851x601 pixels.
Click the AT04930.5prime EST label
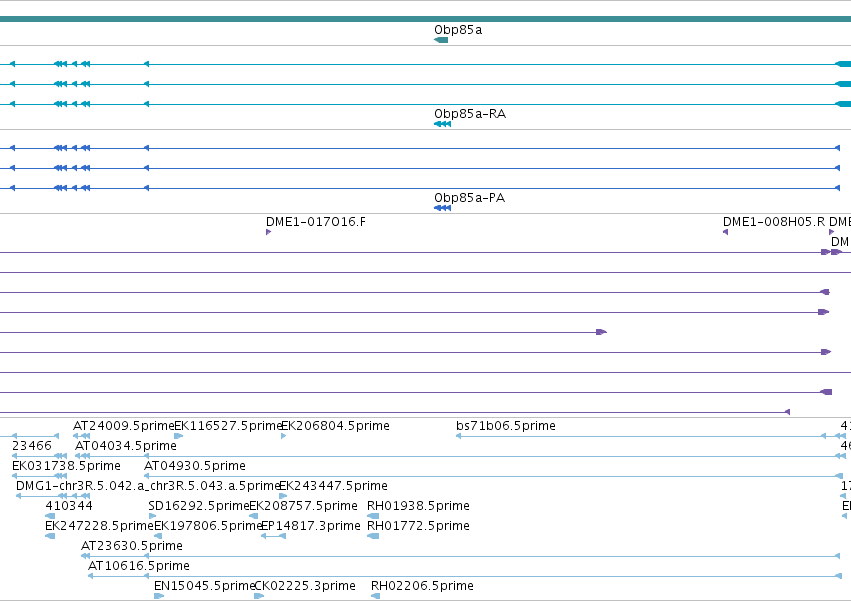click(x=195, y=466)
